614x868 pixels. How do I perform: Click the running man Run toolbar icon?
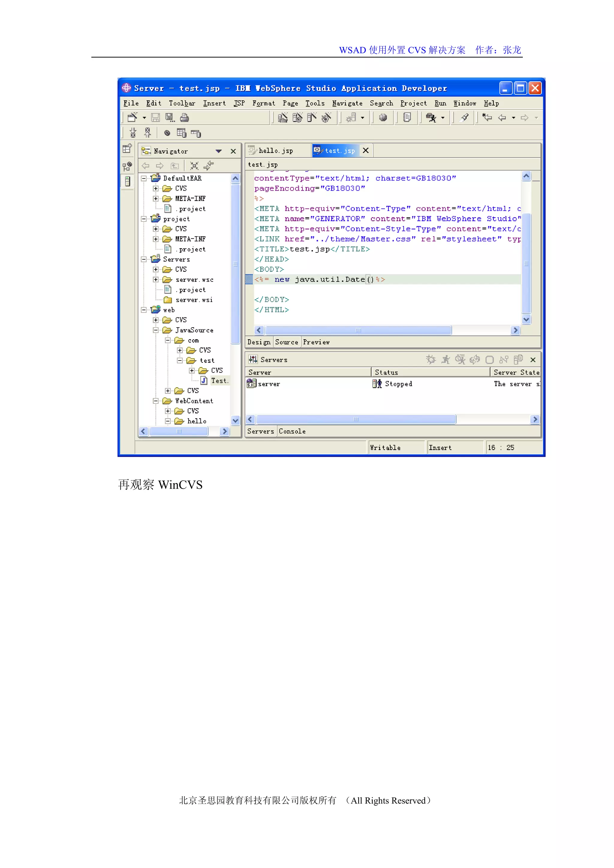click(431, 117)
